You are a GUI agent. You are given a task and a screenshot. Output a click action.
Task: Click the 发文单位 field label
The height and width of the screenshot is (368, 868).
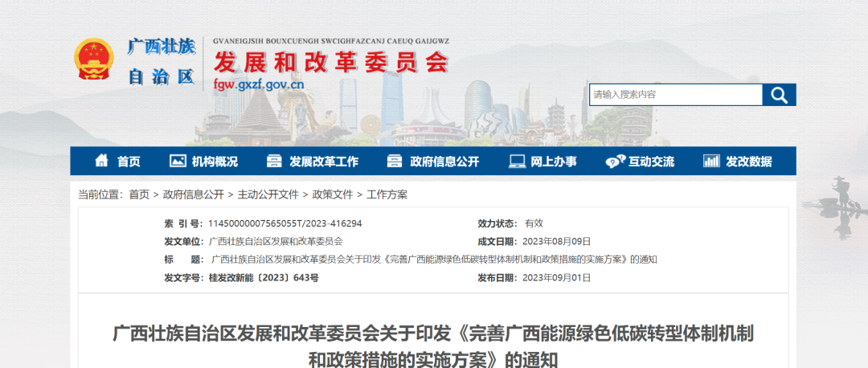coord(184,241)
